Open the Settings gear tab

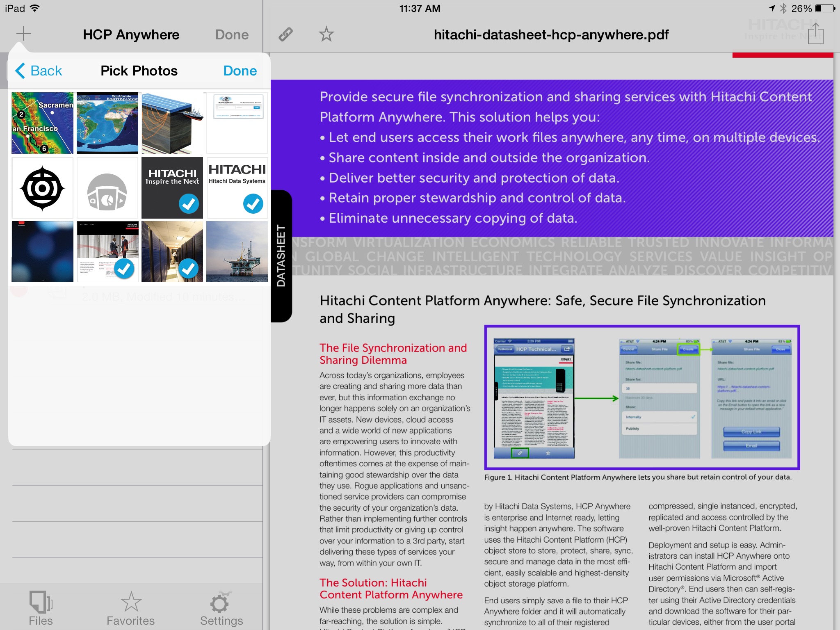pyautogui.click(x=221, y=608)
